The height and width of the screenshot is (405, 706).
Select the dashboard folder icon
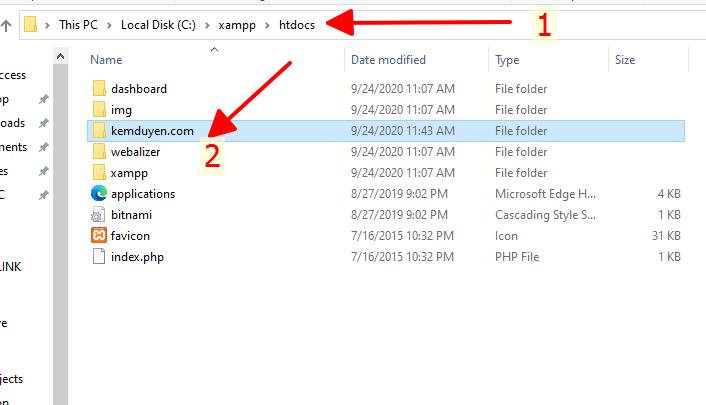(x=99, y=88)
